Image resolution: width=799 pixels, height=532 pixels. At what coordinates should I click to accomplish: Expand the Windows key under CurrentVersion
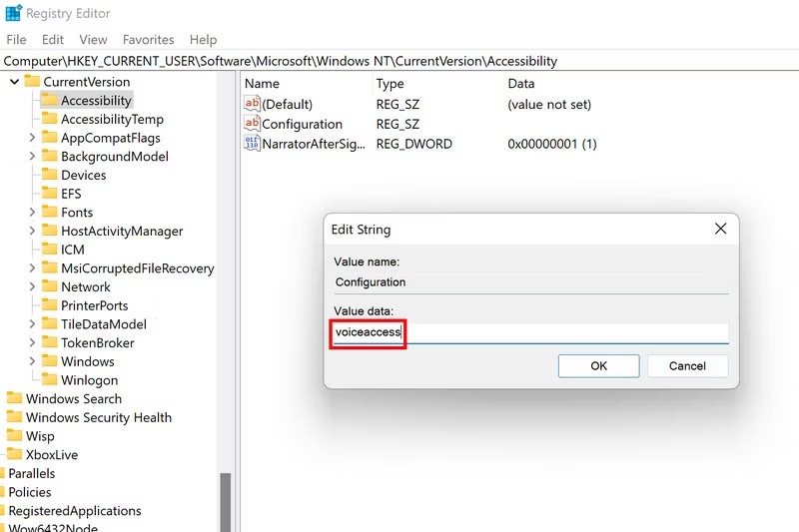(32, 361)
